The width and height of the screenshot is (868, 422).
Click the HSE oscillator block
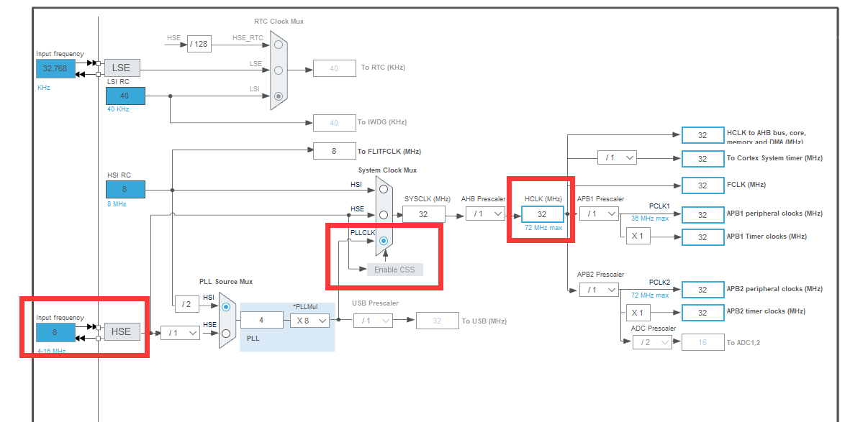click(x=122, y=331)
